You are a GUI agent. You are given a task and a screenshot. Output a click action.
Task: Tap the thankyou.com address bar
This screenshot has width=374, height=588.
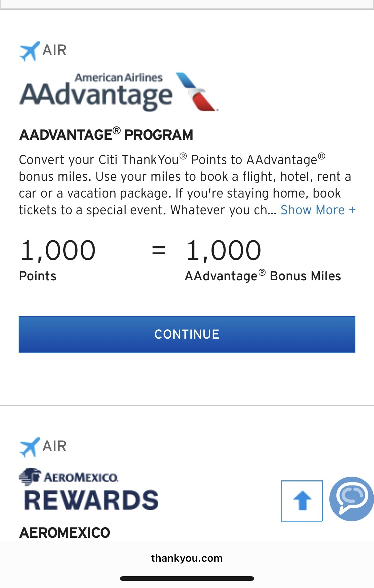click(x=187, y=558)
